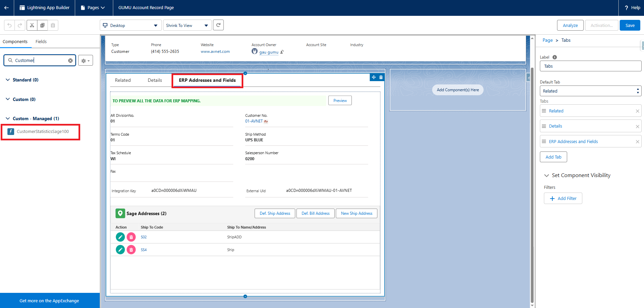Click the change owner icon beside gau gumu
Screen dimensions: 644x308
[x=282, y=52]
